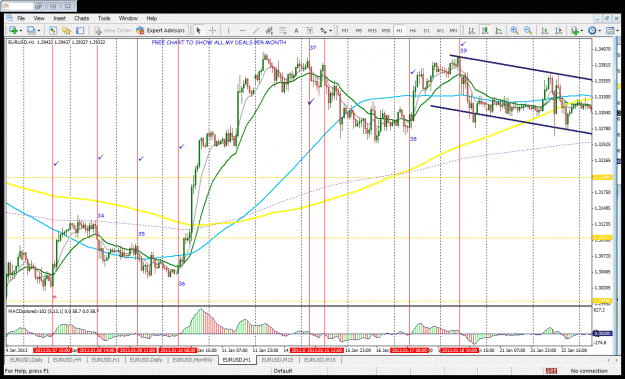This screenshot has width=625, height=379.
Task: Click the 2013.01.07 15:00 date marker
Action: 53,350
